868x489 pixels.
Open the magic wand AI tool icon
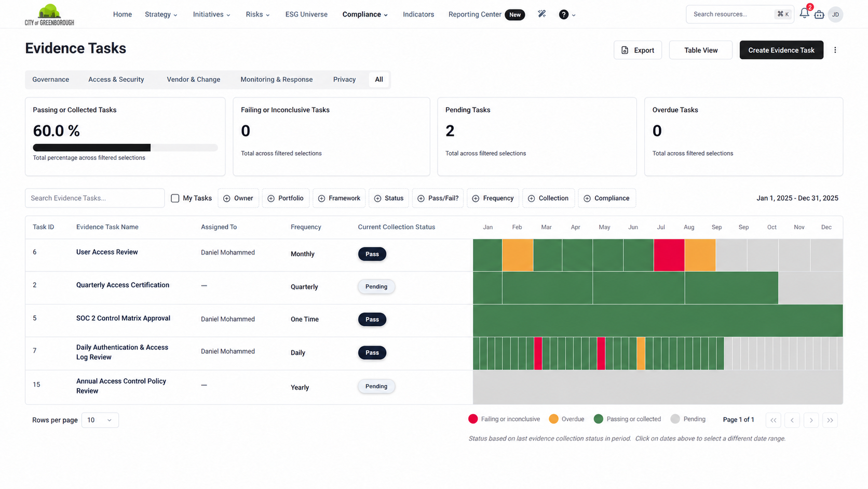click(x=541, y=14)
